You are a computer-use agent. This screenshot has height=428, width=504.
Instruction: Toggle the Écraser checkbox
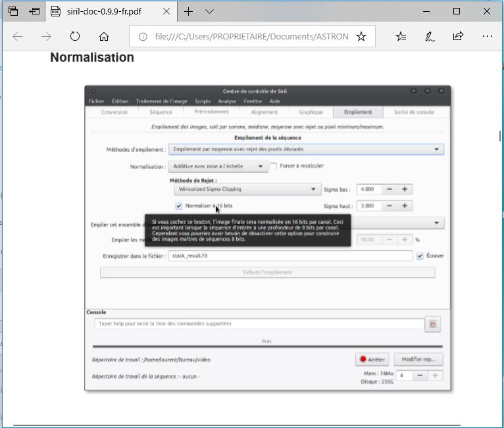point(420,256)
